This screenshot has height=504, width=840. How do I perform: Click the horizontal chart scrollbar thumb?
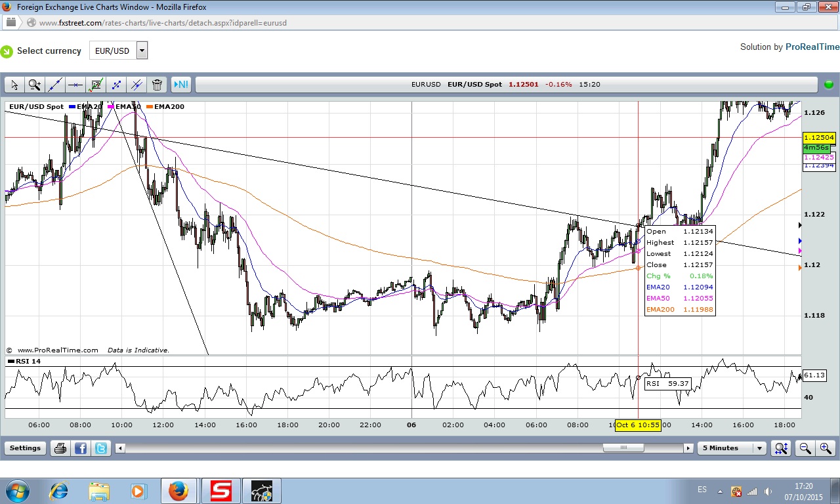(623, 448)
